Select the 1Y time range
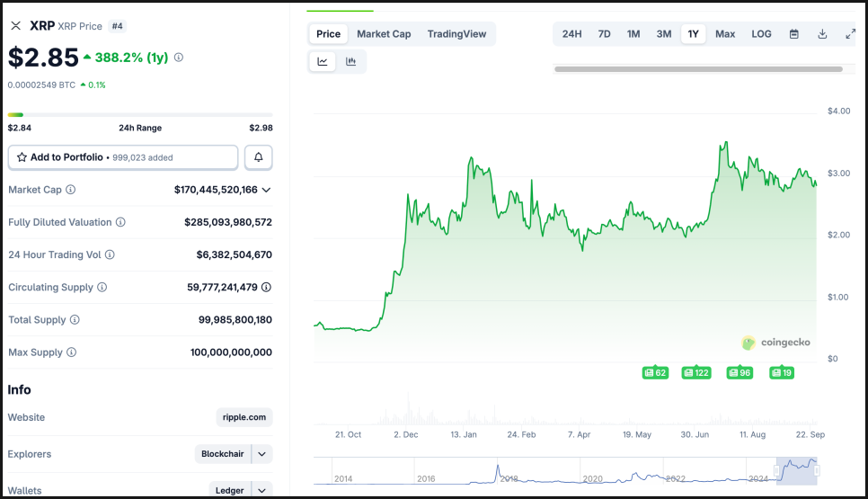This screenshot has height=499, width=868. [x=693, y=34]
